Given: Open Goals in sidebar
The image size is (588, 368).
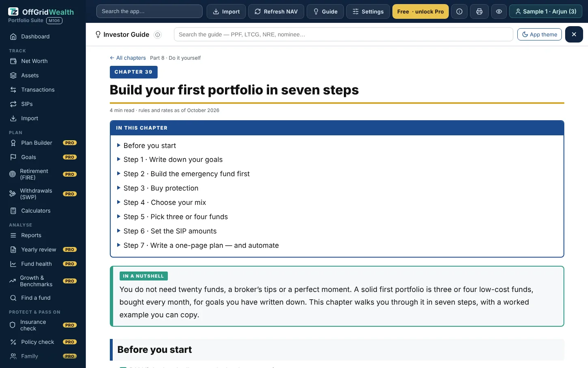Looking at the screenshot, I should (x=43, y=157).
